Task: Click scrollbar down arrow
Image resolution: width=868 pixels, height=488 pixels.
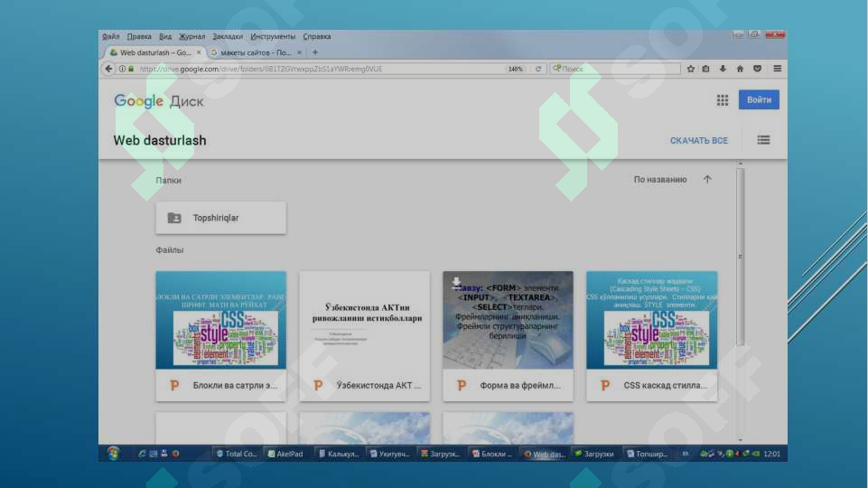Action: [740, 440]
